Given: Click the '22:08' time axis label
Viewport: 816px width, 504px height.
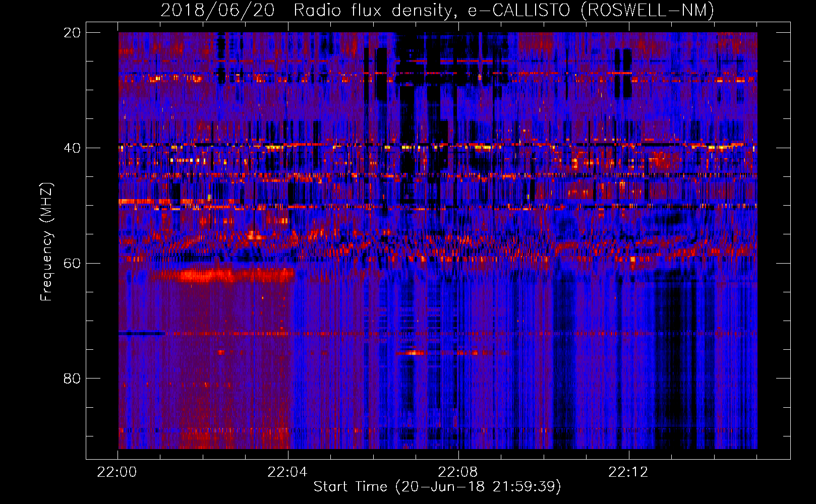Looking at the screenshot, I should [458, 472].
